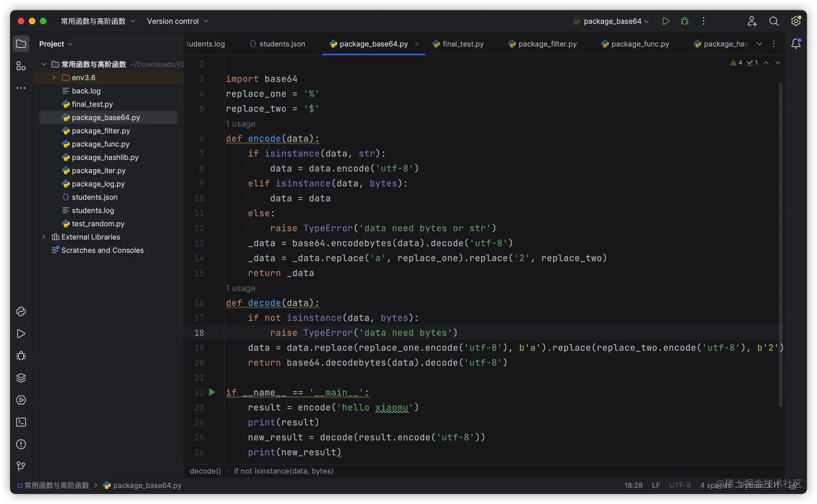Switch to the package_func.py tab

[x=635, y=44]
